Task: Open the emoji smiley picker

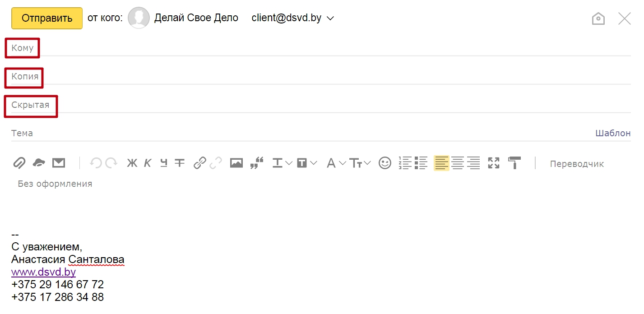Action: (x=385, y=163)
